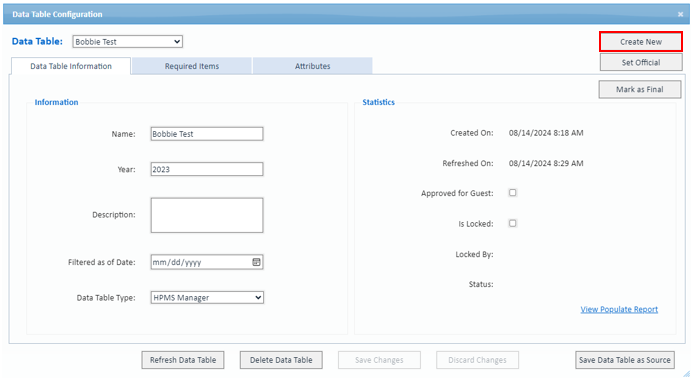
Task: Grab the resize grip at the dialog corner
Action: (x=687, y=374)
